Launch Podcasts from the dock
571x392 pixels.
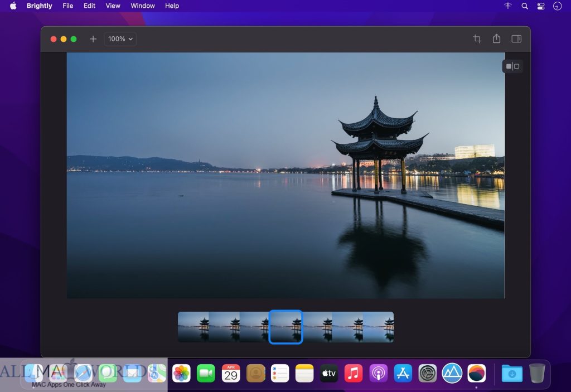click(x=379, y=374)
